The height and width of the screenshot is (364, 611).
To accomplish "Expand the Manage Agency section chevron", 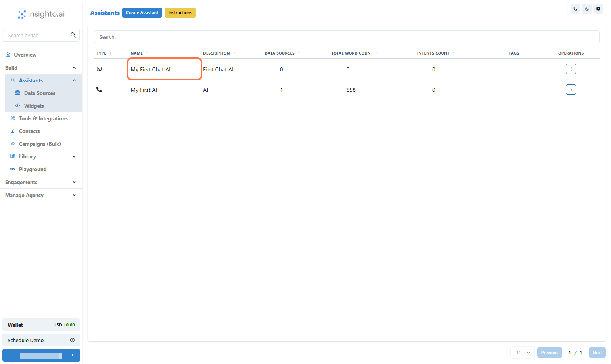I will pos(74,195).
